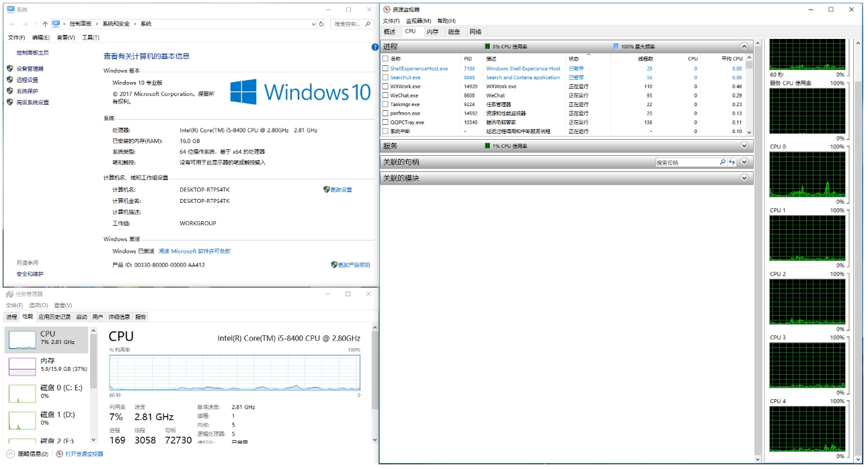The image size is (868, 469).
Task: Open 安全和维护 link in System window
Action: [30, 273]
